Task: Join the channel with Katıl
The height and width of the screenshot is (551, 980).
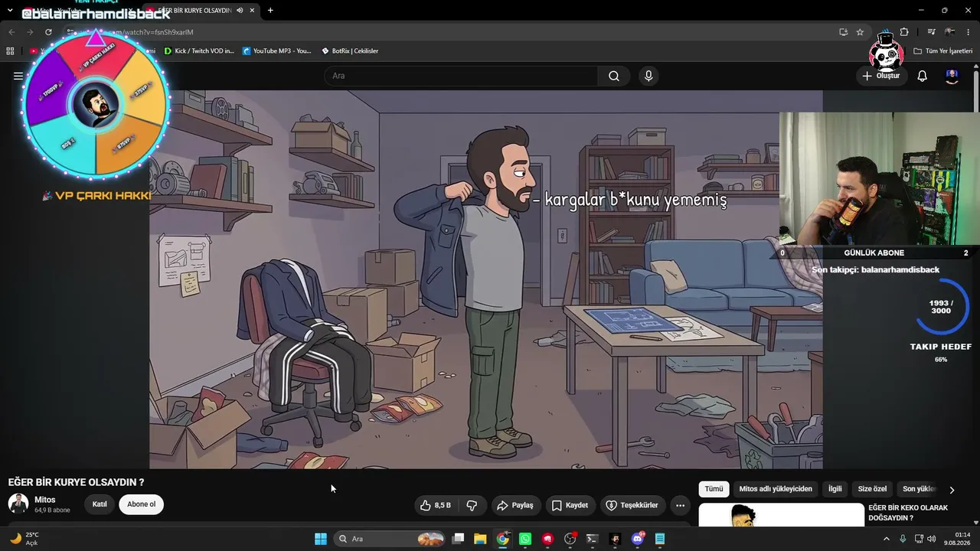Action: [100, 504]
